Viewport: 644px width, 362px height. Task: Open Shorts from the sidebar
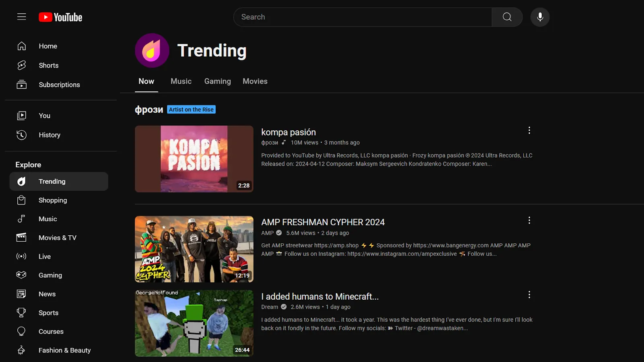(x=48, y=65)
